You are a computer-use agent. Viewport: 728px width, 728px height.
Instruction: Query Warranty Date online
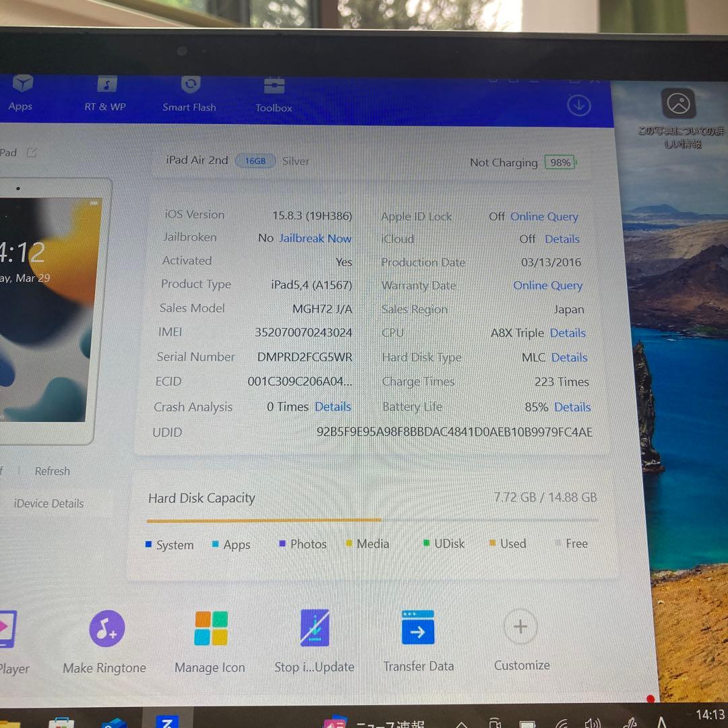point(547,286)
